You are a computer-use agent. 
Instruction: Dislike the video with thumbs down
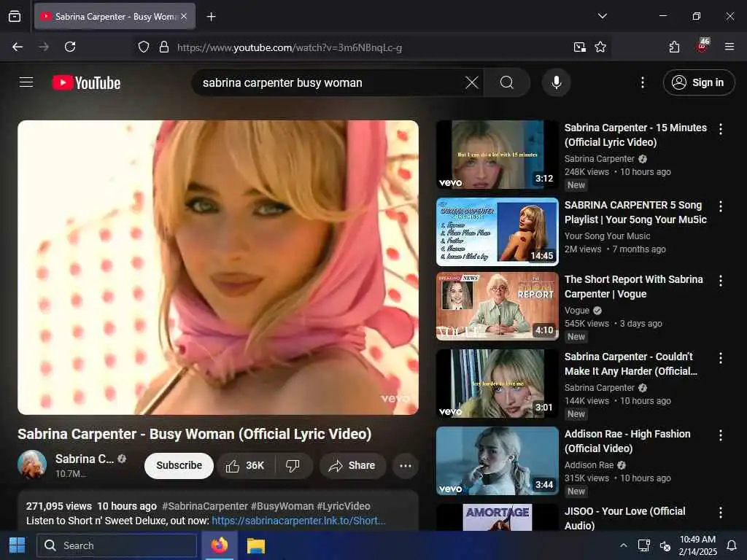(x=293, y=466)
